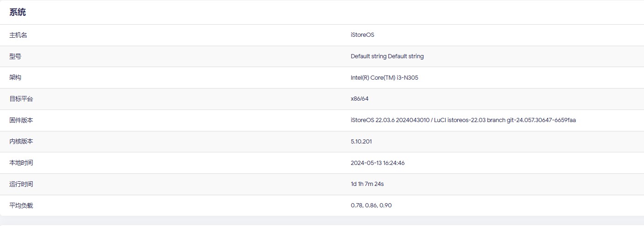Select the x86/64 platform value
This screenshot has width=644, height=226.
click(x=359, y=99)
